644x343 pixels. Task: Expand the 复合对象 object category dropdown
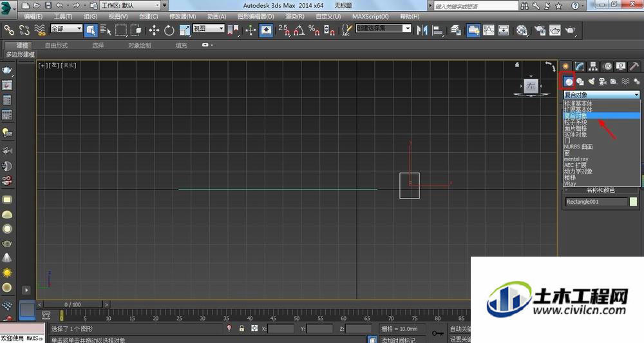coord(601,95)
